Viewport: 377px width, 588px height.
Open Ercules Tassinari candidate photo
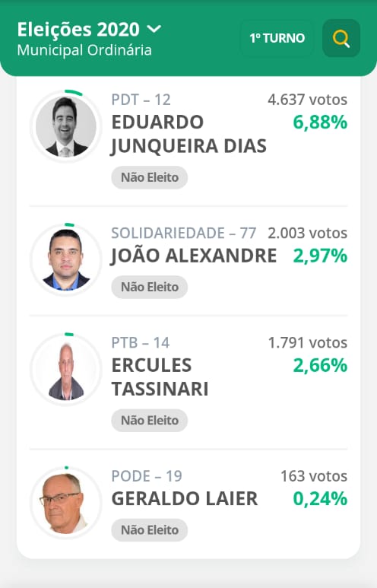point(66,369)
